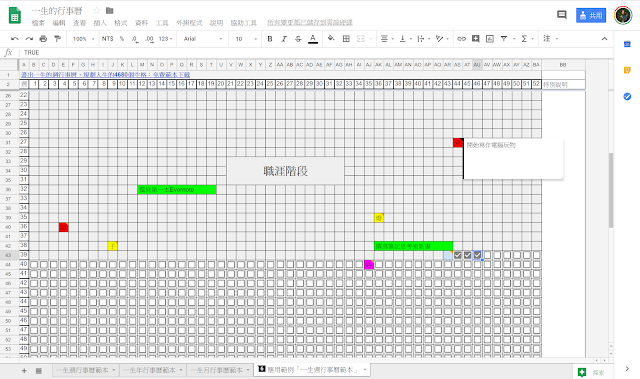Click the undo arrow
Viewport: 640px width, 379px height.
pyautogui.click(x=15, y=39)
